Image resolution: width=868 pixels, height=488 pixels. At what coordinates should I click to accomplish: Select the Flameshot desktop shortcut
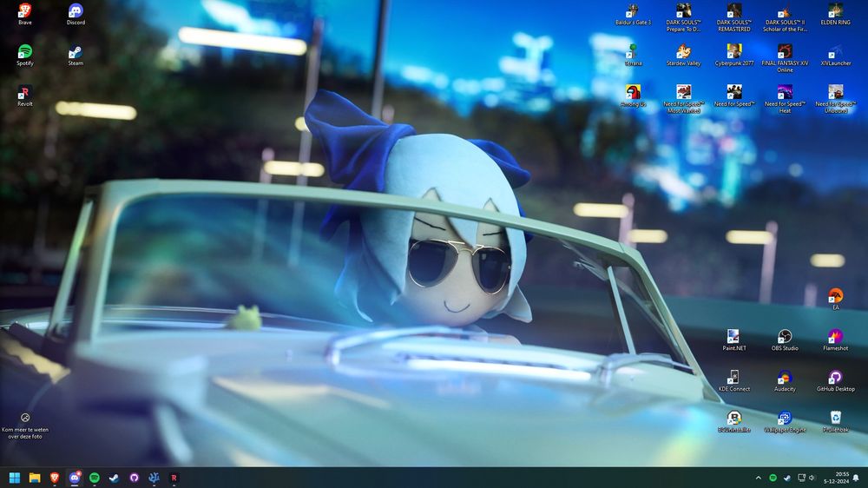pyautogui.click(x=835, y=340)
